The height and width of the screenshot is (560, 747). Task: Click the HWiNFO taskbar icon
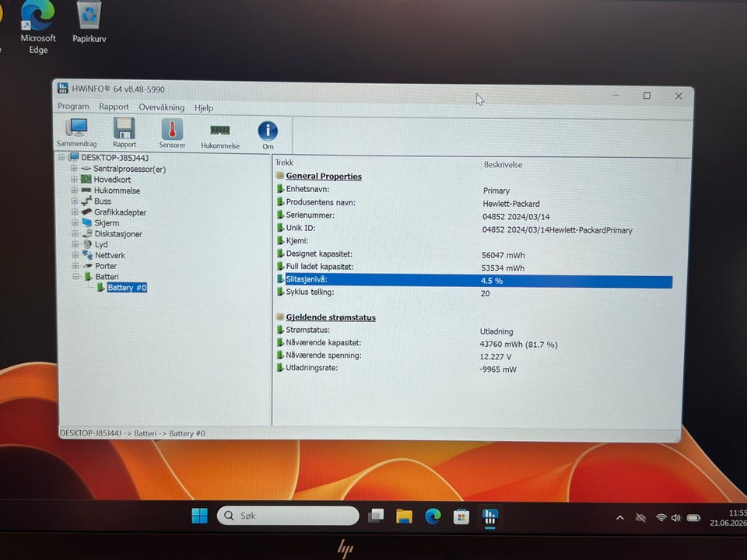click(x=489, y=517)
